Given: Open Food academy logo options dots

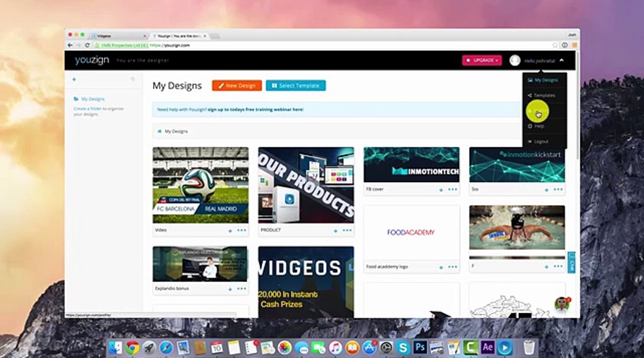Looking at the screenshot, I should [x=453, y=267].
